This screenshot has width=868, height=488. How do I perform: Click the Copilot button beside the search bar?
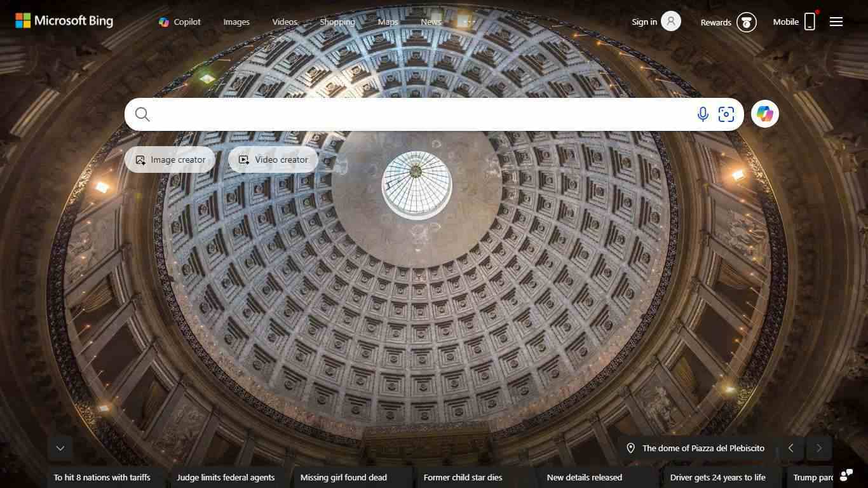pyautogui.click(x=764, y=114)
